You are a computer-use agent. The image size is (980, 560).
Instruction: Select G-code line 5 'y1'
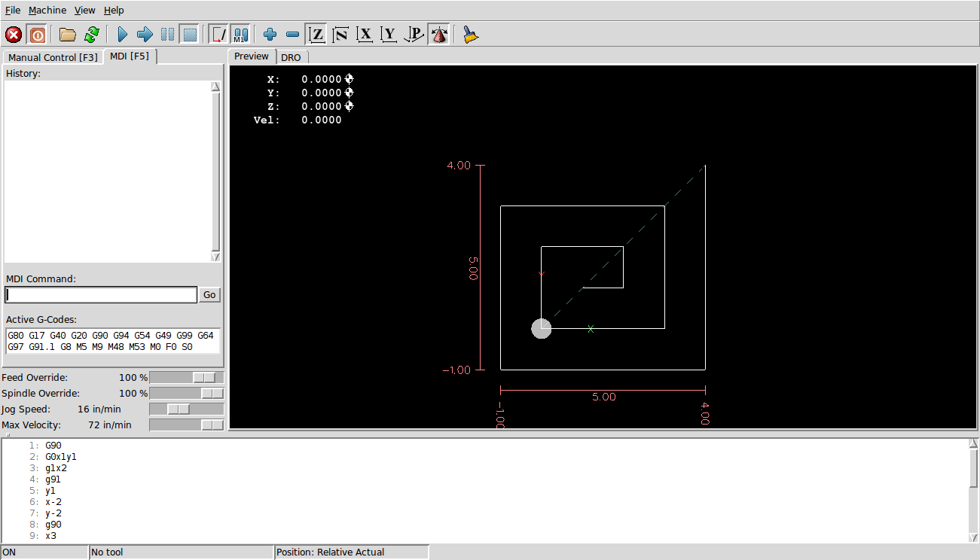coord(50,491)
